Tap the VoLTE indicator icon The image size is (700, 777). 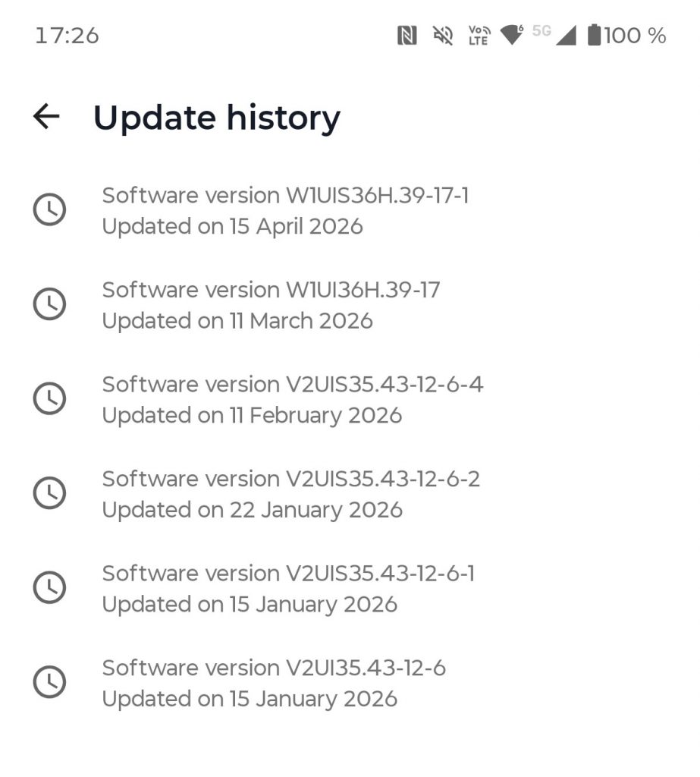click(479, 36)
